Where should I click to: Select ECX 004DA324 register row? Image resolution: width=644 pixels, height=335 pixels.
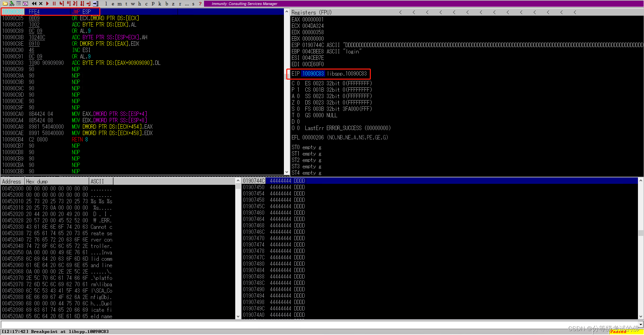point(308,26)
